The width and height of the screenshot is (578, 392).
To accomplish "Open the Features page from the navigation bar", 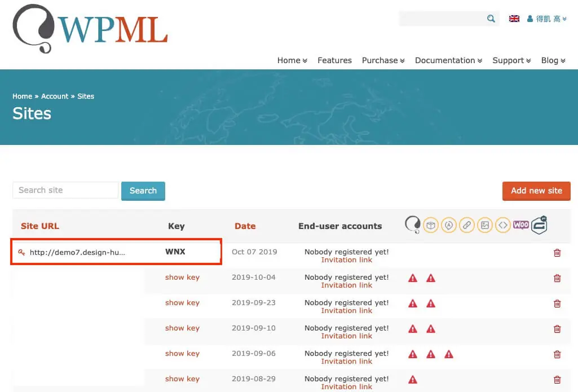I will pos(334,60).
